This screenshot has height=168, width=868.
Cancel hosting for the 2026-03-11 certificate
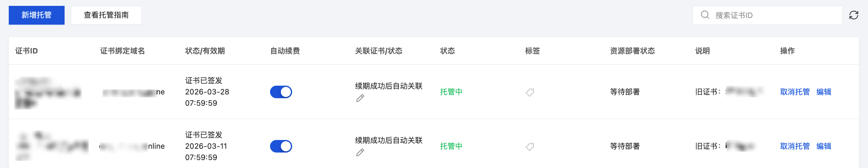pyautogui.click(x=795, y=146)
